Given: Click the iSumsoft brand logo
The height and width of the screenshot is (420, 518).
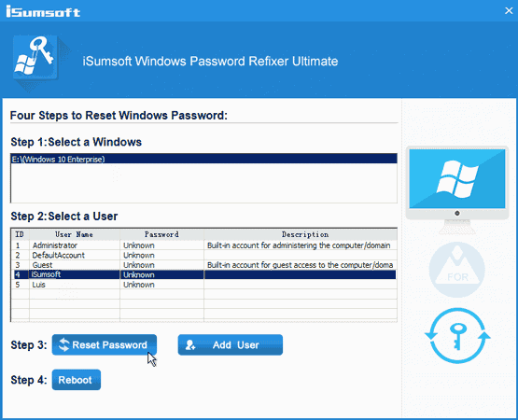Looking at the screenshot, I should point(43,11).
